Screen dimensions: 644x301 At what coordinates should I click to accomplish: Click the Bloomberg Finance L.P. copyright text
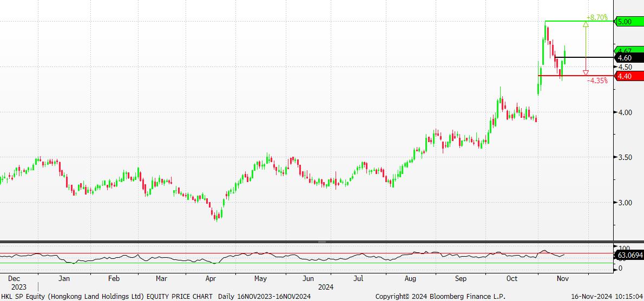(x=441, y=296)
